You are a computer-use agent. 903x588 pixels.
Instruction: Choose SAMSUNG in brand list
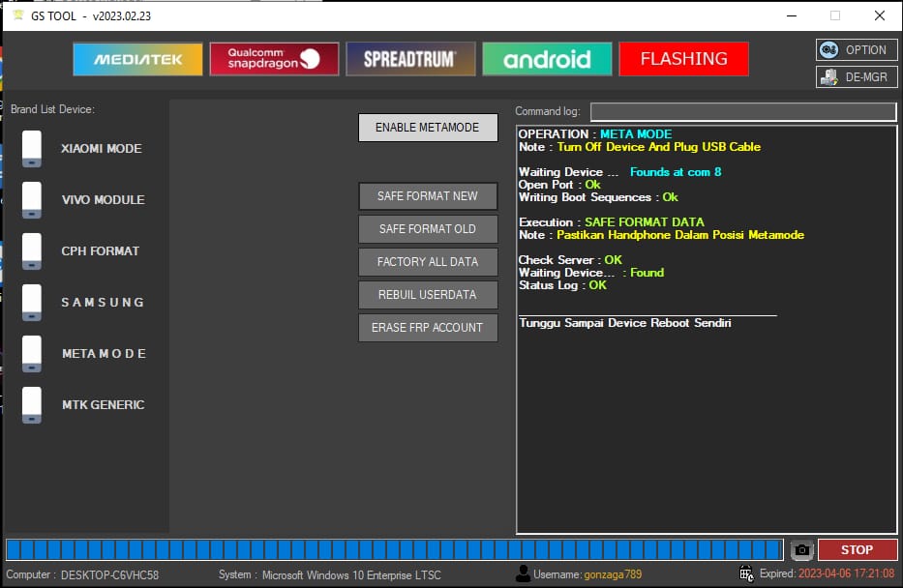[103, 302]
